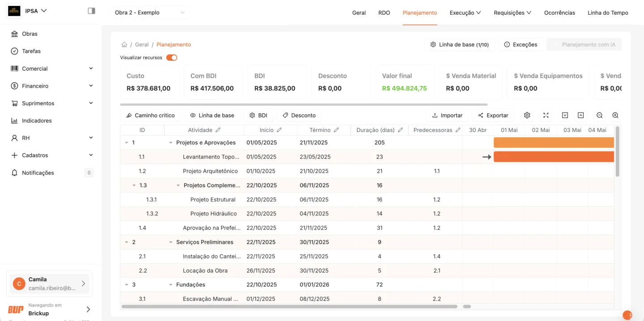The image size is (644, 321).
Task: Toggle Linha de base visibility
Action: (x=212, y=116)
